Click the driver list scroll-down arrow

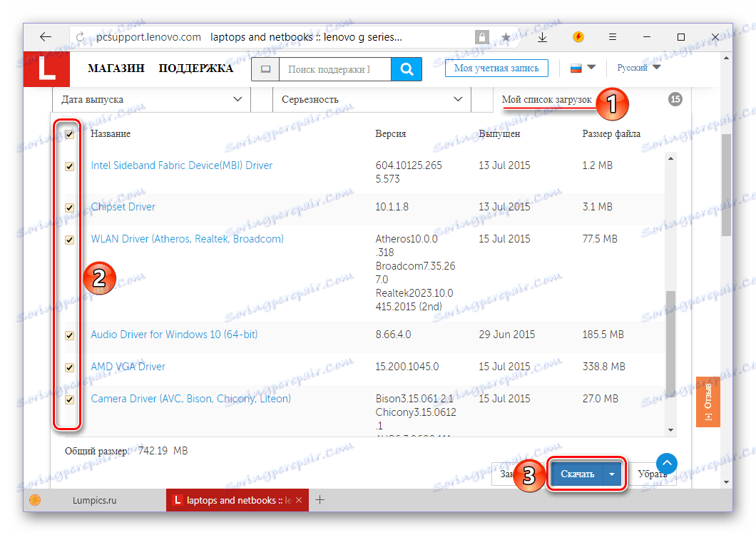tap(670, 430)
